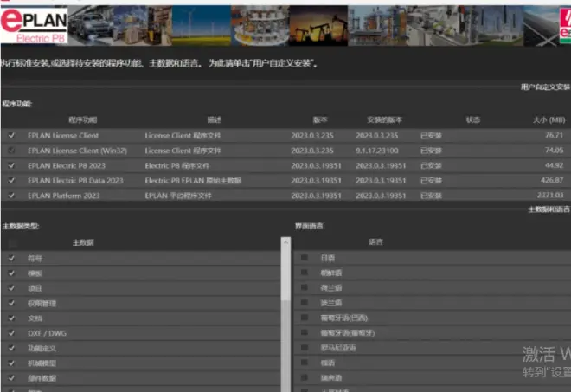Click the 程序功能: section label
The image size is (571, 392).
(17, 104)
